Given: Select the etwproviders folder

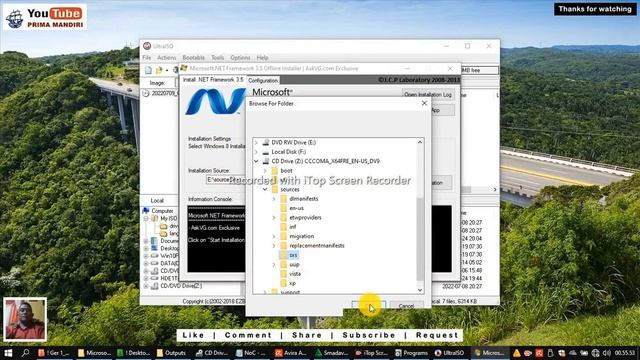Looking at the screenshot, I should click(x=305, y=218).
